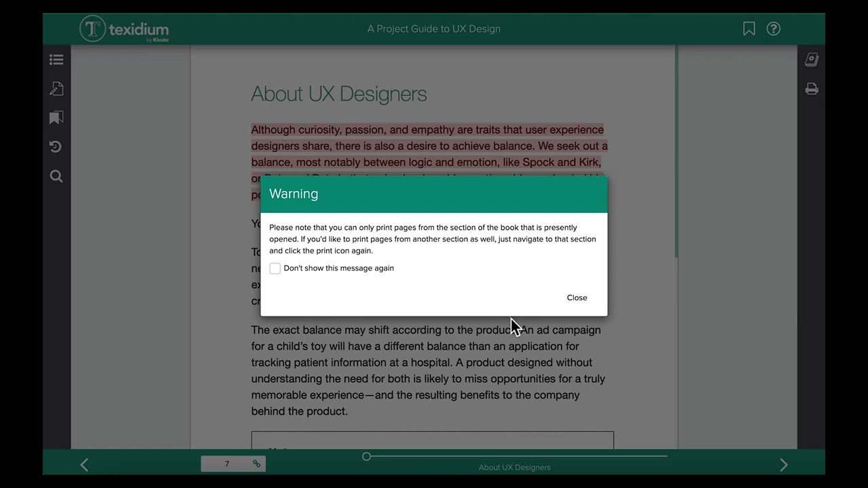The width and height of the screenshot is (868, 488).
Task: Click the book title A Project Guide to UX Design
Action: pos(434,28)
